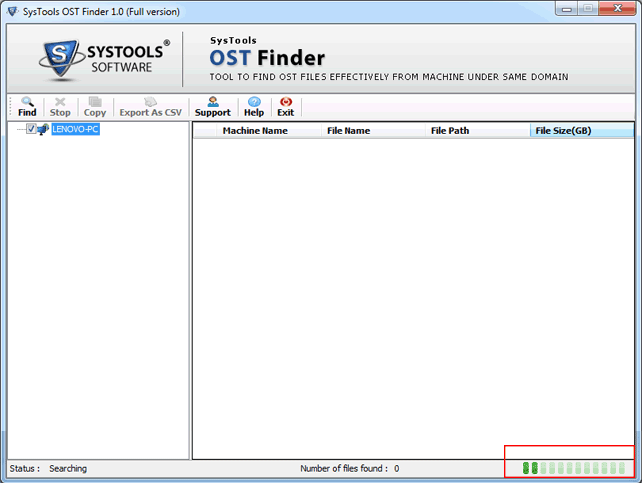Minimize the OST Finder window
Screen dimensions: 642x483
click(567, 9)
